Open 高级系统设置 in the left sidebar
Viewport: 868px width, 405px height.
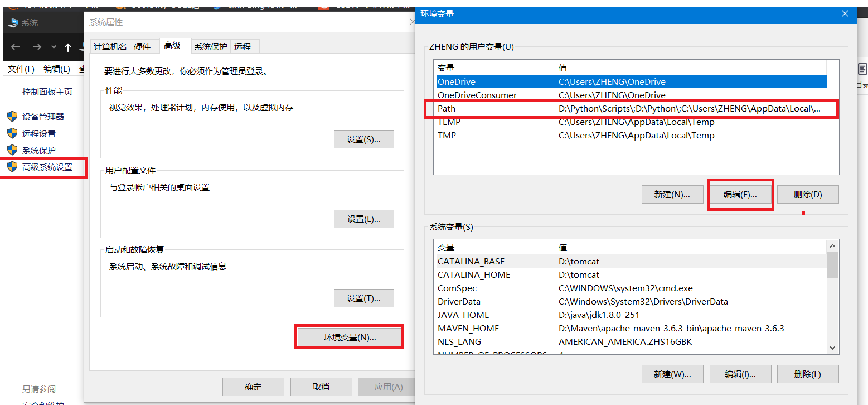click(x=47, y=167)
